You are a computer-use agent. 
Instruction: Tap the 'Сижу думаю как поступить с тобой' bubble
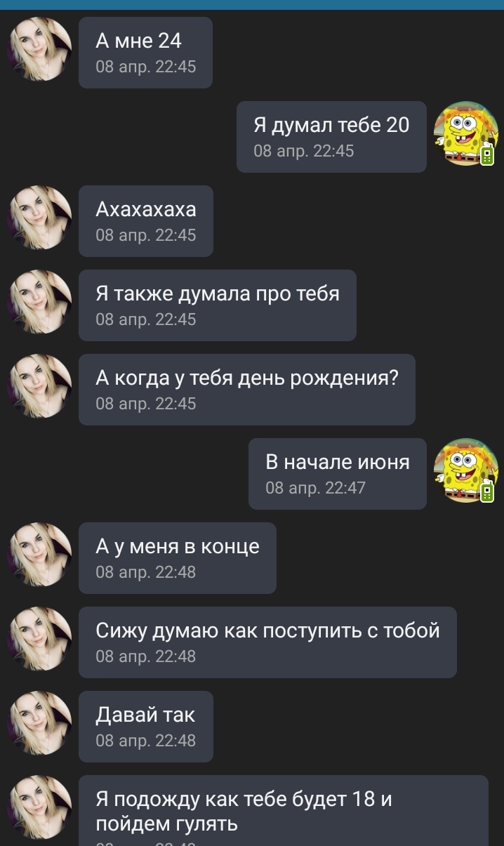(x=267, y=642)
